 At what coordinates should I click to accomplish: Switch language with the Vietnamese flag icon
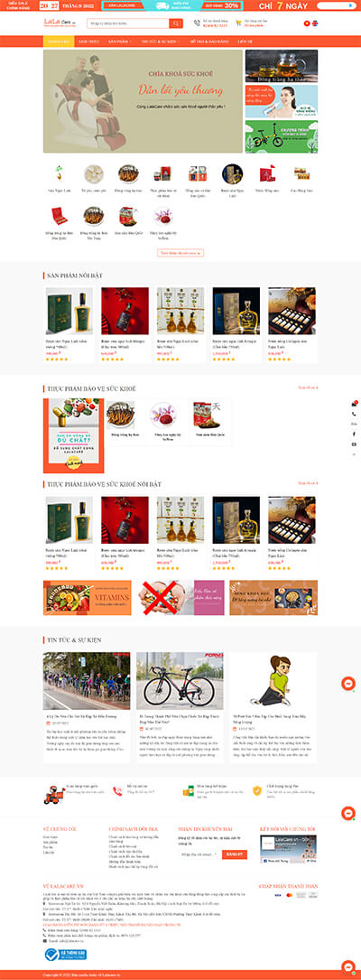pos(307,23)
